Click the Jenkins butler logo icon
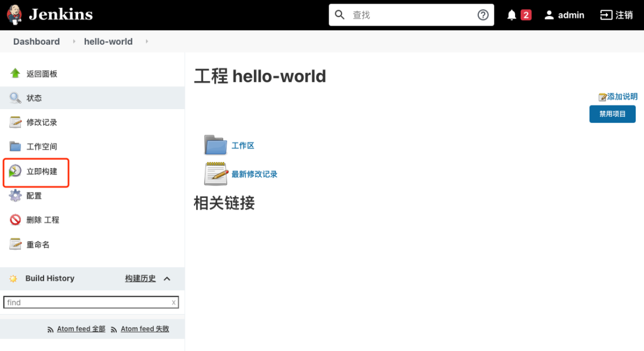Screen dimensions: 644x351 [15, 15]
